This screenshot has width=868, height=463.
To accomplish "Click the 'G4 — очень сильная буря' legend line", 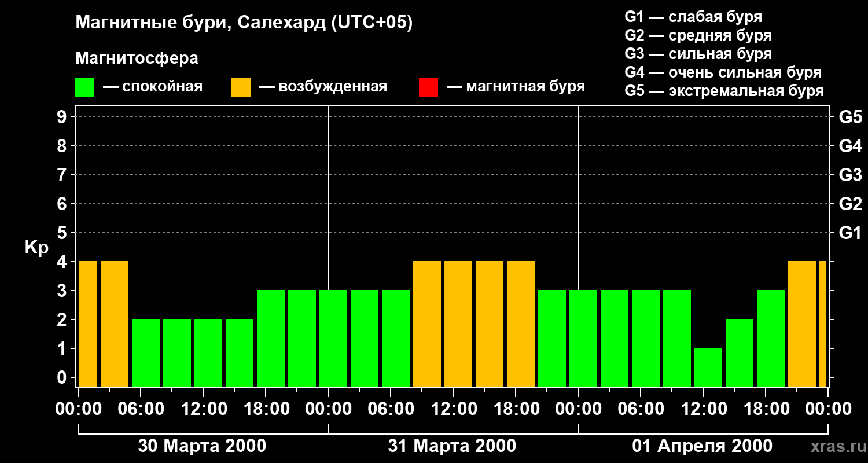I will click(723, 72).
